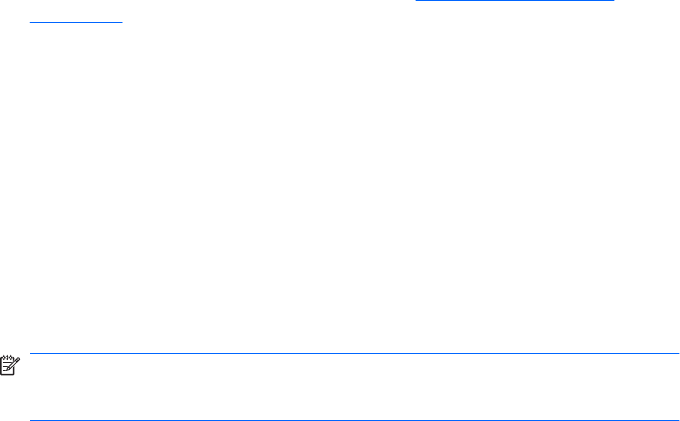
Task: Click the blue rule below the note section
Action: [x=354, y=420]
